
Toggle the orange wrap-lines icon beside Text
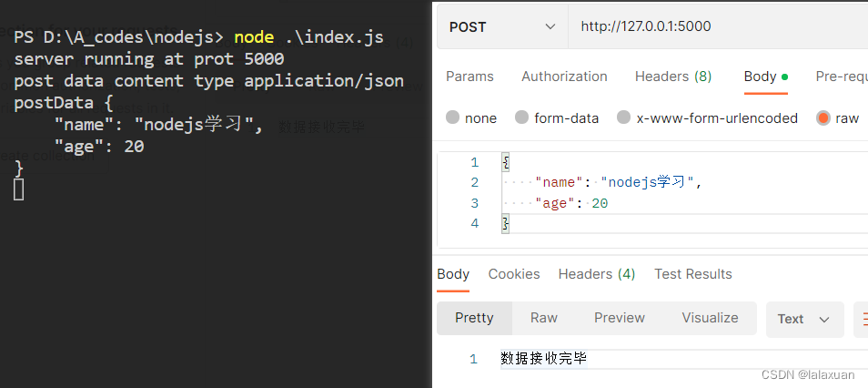point(862,320)
